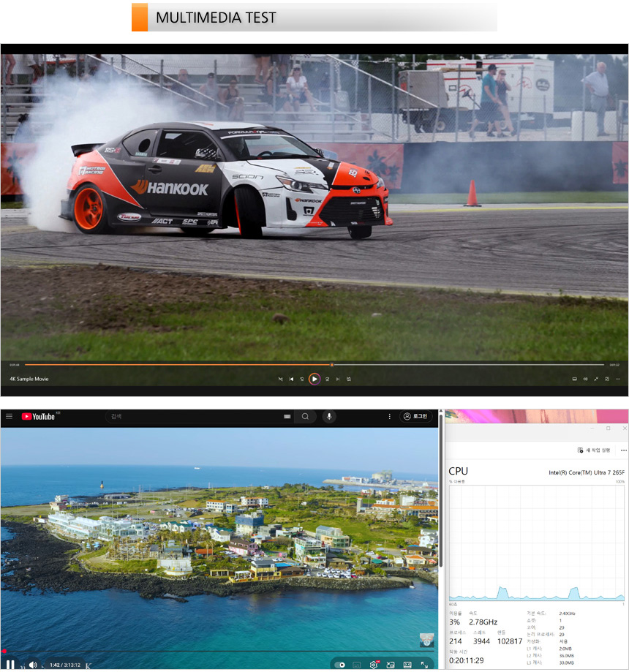Start voice search with the microphone icon
Screen dimensions: 629x672
[329, 416]
